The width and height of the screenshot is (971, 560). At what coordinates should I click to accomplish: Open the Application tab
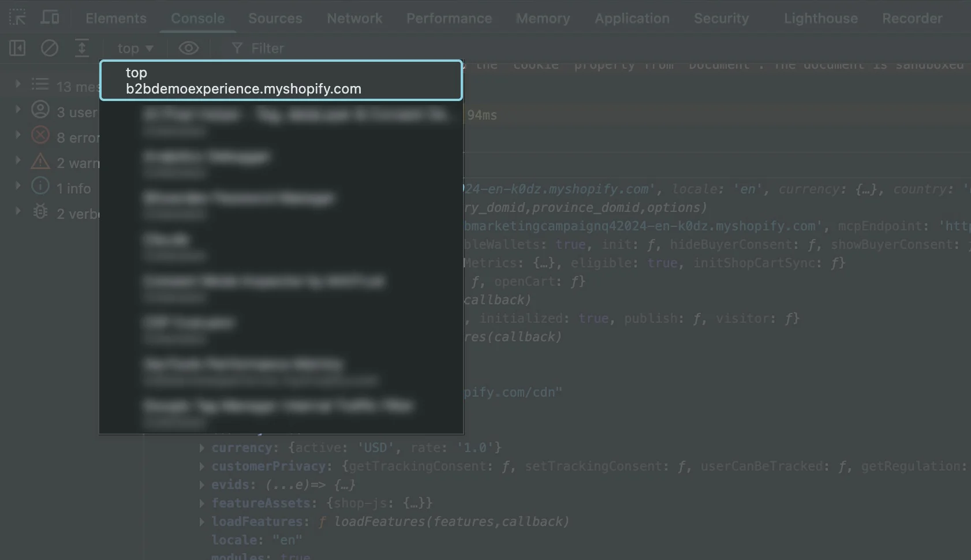click(x=632, y=18)
